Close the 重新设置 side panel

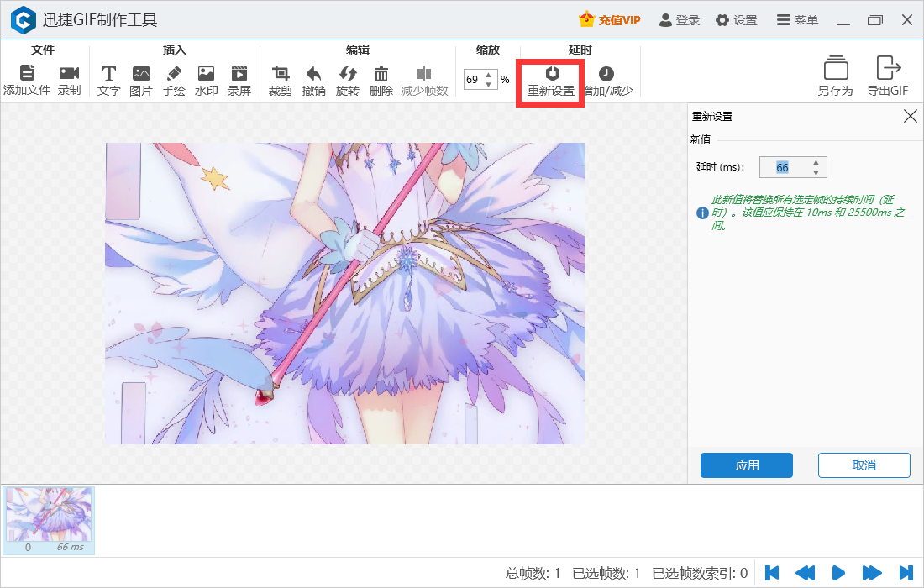point(910,116)
